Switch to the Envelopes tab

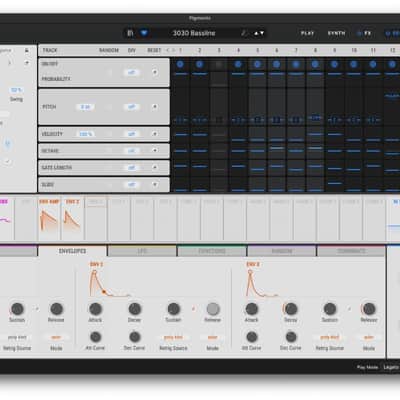point(72,251)
